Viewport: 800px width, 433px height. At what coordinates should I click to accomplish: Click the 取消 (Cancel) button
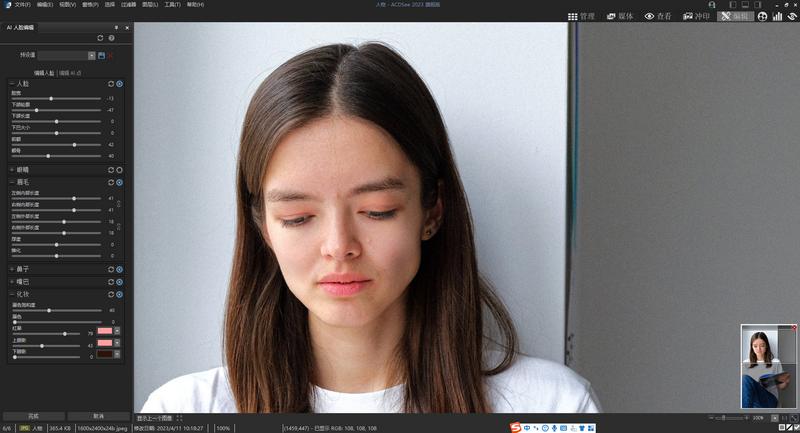pos(98,416)
